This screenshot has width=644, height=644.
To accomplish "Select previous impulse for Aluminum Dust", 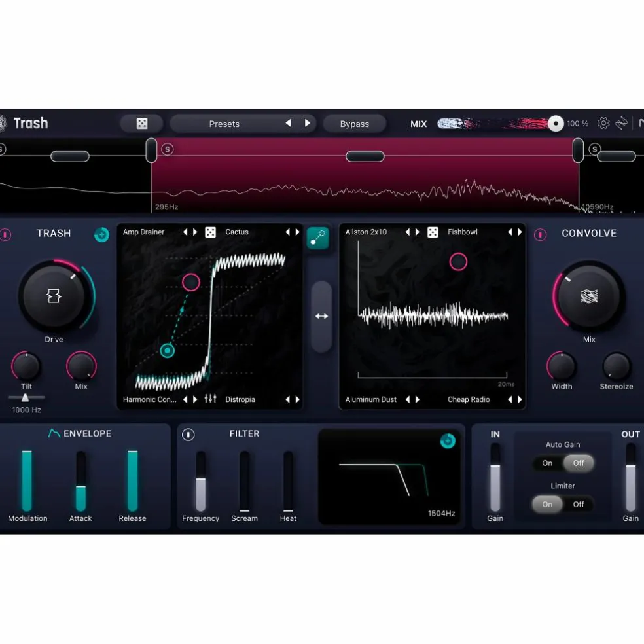I will coord(408,399).
